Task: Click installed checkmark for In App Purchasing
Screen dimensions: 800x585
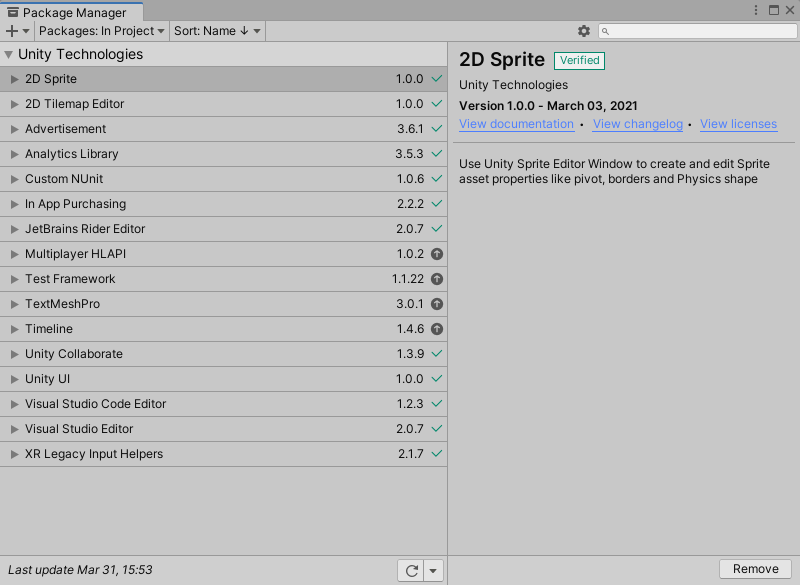Action: (437, 204)
